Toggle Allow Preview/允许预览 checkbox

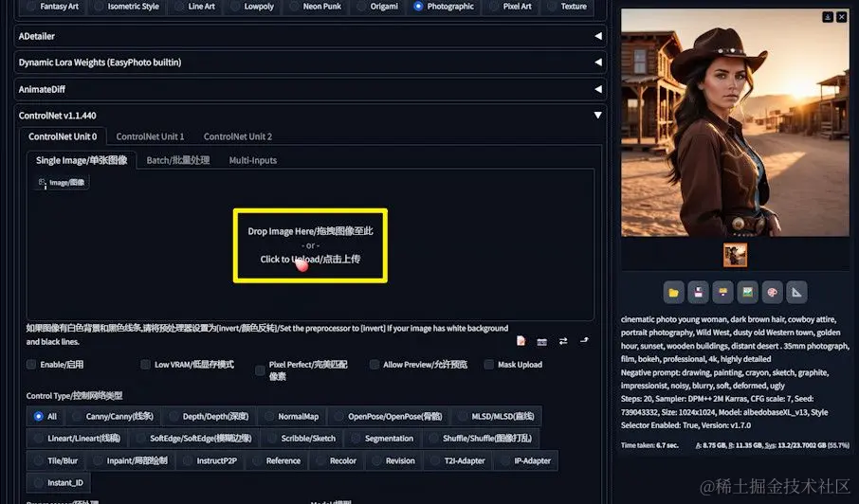pyautogui.click(x=375, y=365)
